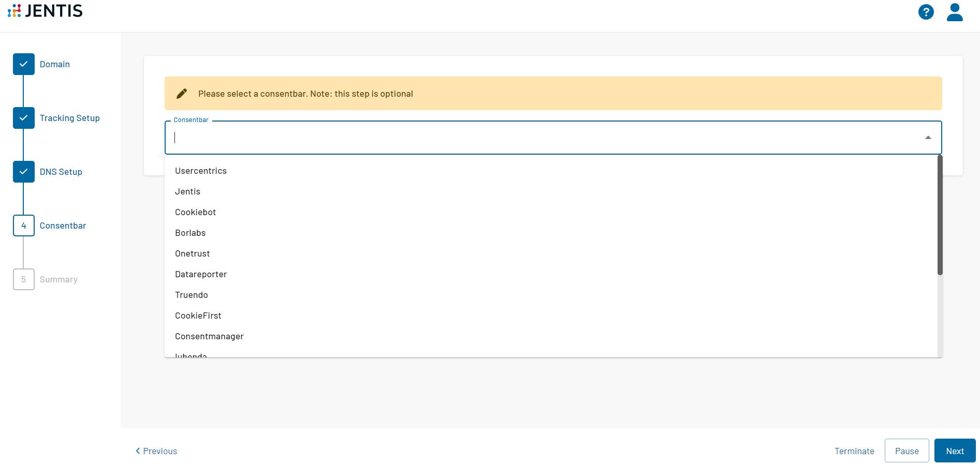Open the help question mark icon
Viewport: 980px width, 465px height.
(926, 12)
